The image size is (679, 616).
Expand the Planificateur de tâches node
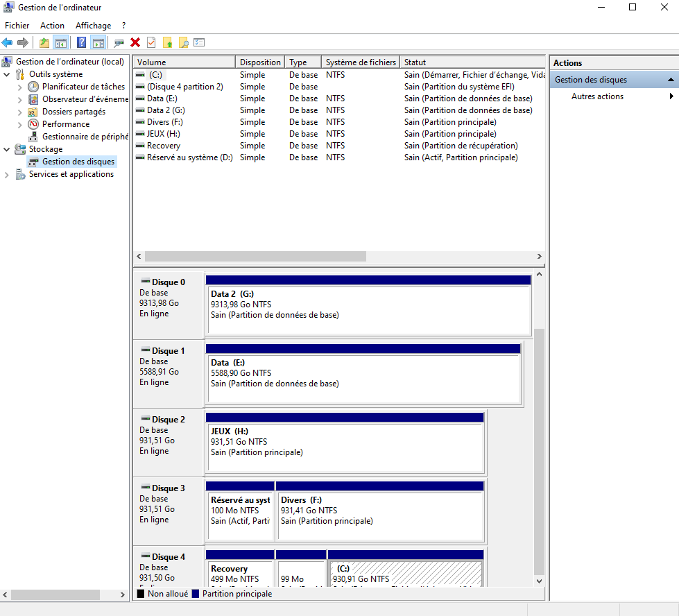click(19, 87)
